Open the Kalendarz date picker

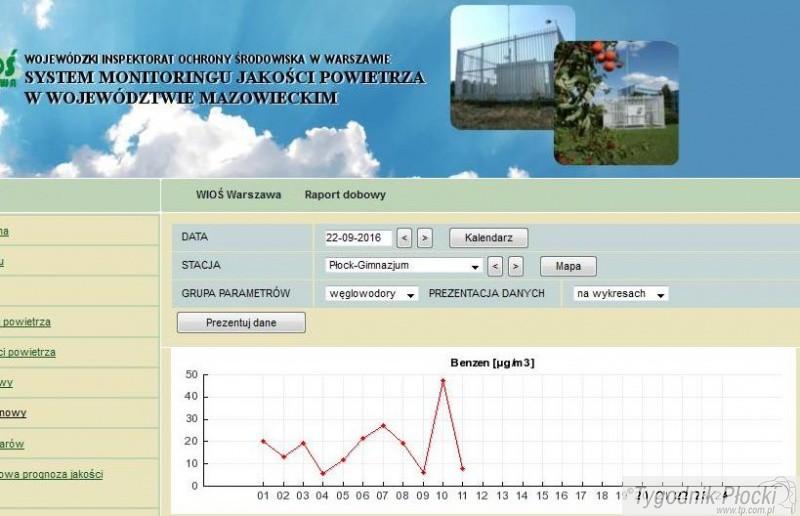click(488, 238)
